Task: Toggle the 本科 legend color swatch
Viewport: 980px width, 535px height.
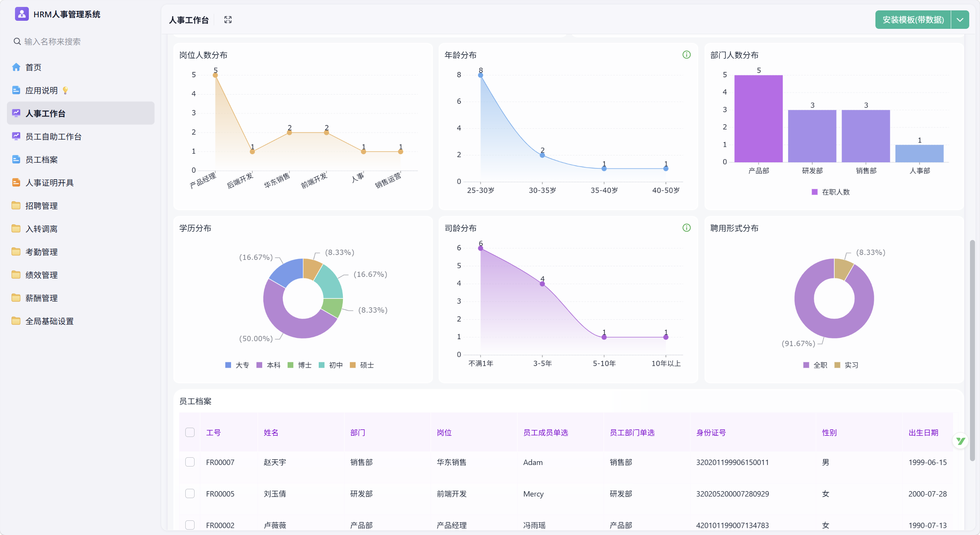Action: click(259, 365)
